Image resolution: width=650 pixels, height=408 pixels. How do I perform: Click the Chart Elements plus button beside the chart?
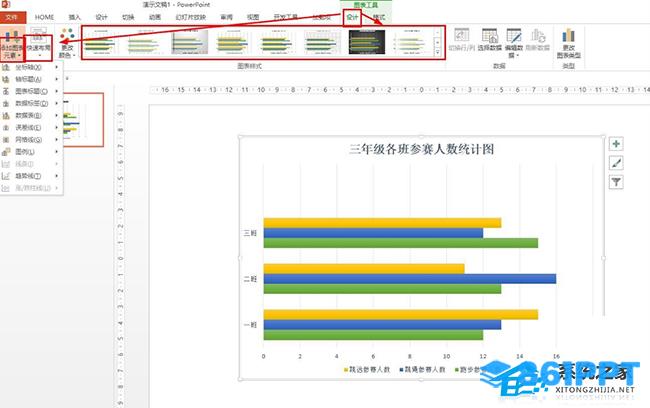coord(616,144)
